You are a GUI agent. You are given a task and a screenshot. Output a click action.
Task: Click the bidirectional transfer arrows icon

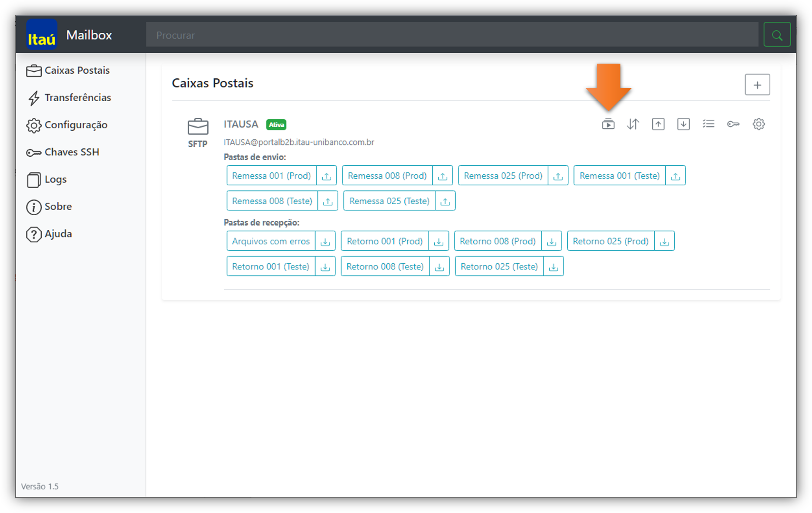[x=633, y=124]
